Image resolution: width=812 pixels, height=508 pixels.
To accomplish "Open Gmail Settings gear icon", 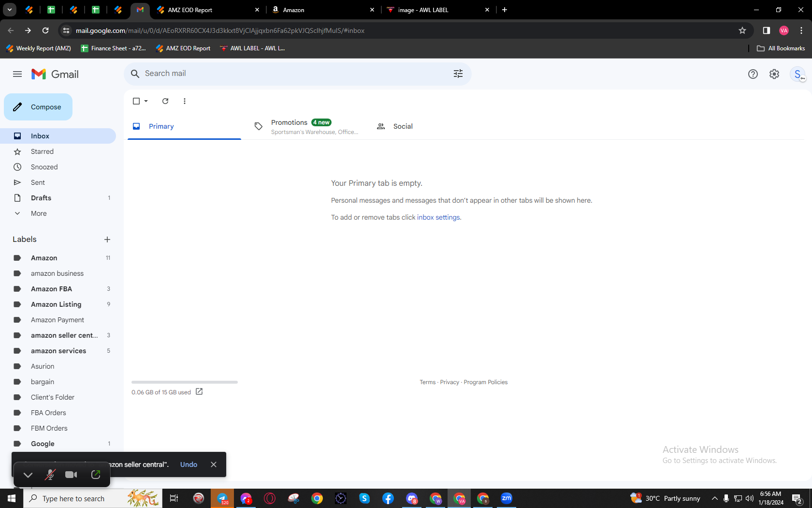I will pos(774,74).
